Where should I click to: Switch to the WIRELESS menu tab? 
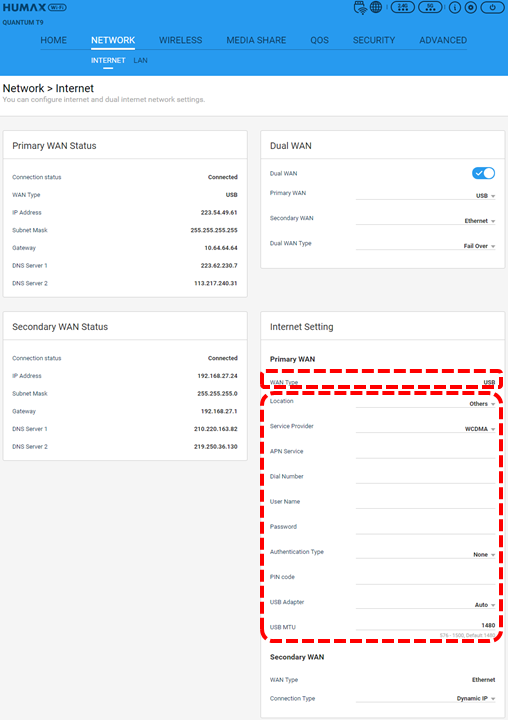click(181, 40)
